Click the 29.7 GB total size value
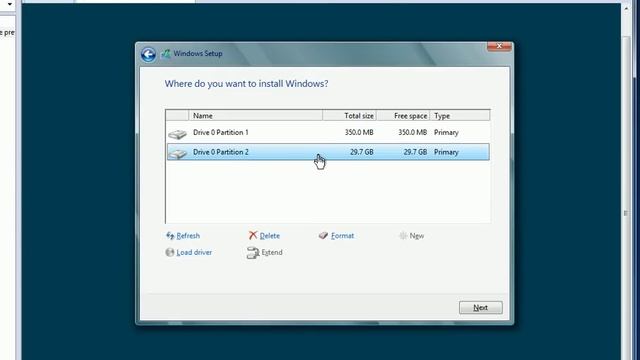Image resolution: width=640 pixels, height=360 pixels. (x=361, y=152)
